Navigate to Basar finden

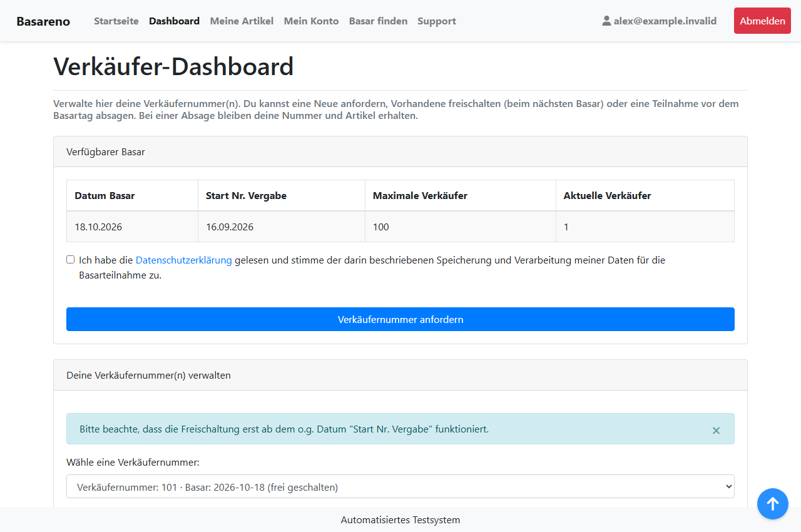pyautogui.click(x=378, y=21)
